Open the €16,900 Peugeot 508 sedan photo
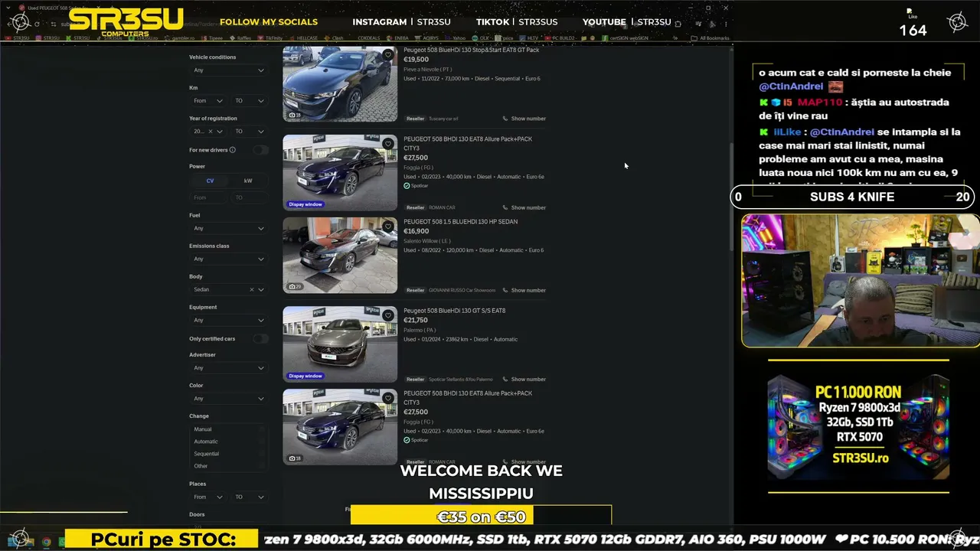The height and width of the screenshot is (551, 980). coord(340,255)
